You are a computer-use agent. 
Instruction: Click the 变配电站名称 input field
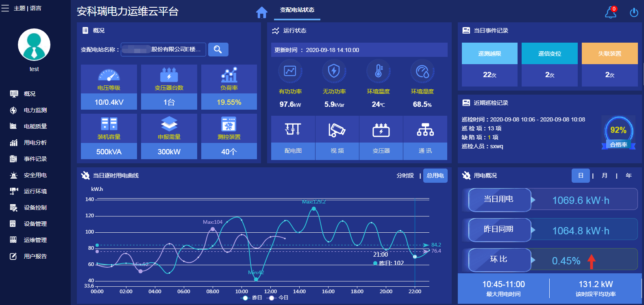(x=163, y=50)
